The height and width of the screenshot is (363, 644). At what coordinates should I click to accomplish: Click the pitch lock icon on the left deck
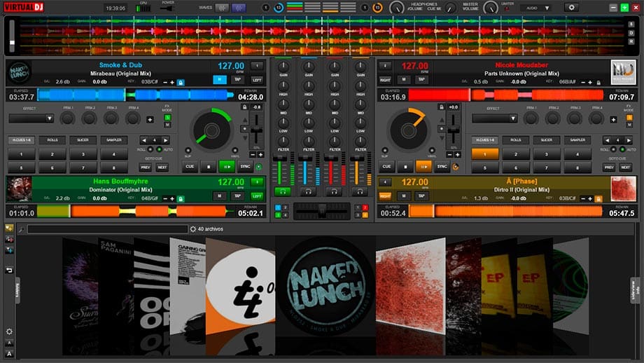tap(244, 107)
